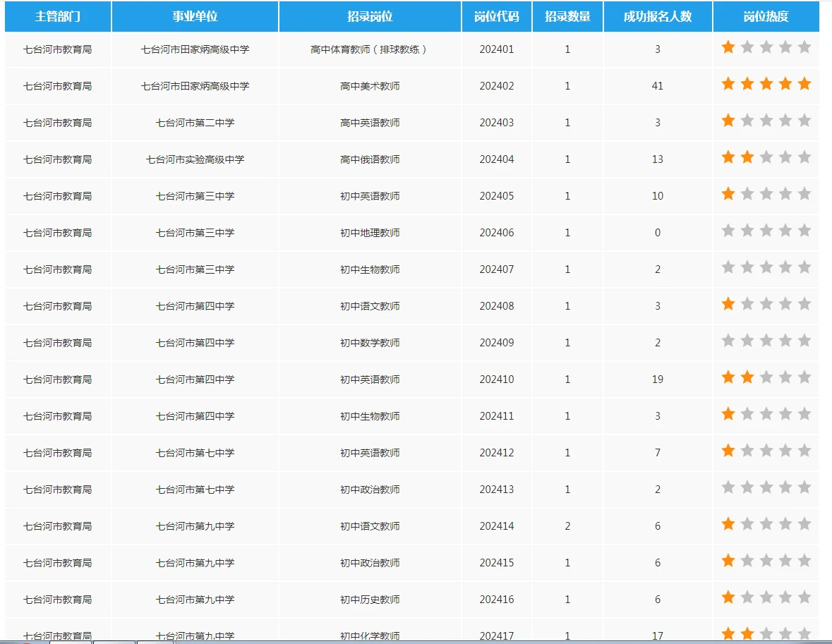Click the popularity stars for position 202401
832x644 pixels.
point(766,47)
